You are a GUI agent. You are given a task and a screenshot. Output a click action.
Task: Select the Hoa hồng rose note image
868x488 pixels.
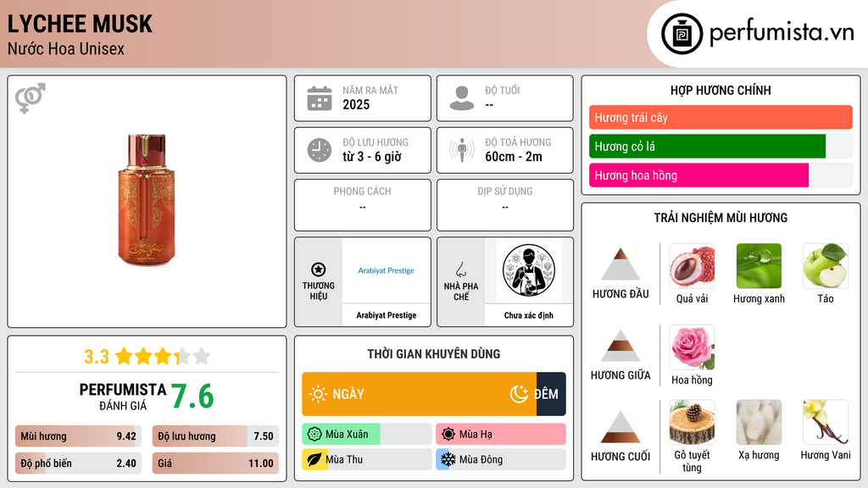[x=692, y=347]
